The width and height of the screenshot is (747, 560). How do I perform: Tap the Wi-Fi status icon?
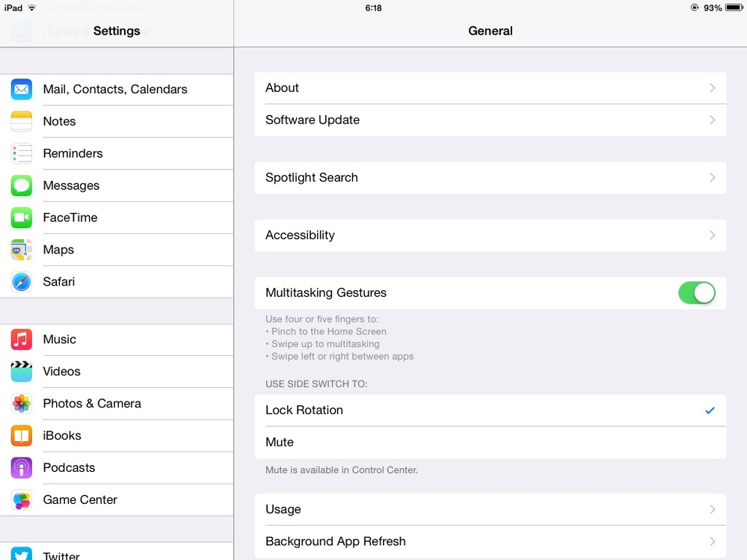[x=31, y=7]
